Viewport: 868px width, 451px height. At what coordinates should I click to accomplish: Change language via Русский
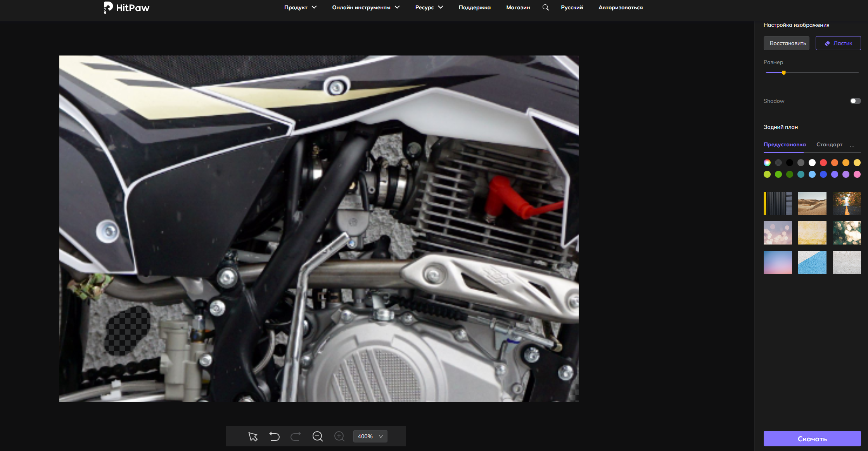click(x=572, y=7)
